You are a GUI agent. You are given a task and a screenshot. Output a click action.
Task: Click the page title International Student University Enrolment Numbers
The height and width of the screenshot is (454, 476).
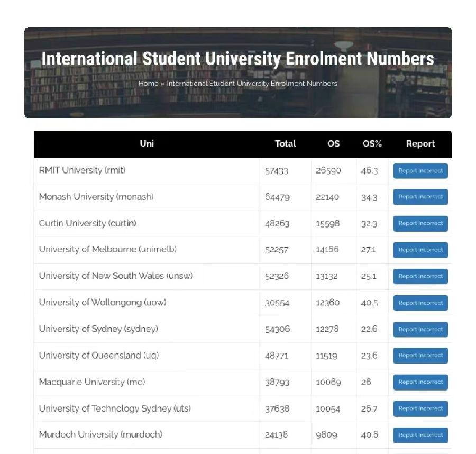(x=237, y=59)
